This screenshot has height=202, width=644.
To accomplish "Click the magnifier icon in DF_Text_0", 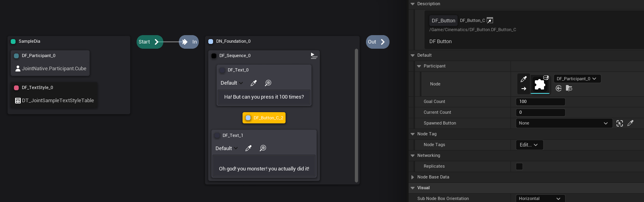I will click(x=268, y=83).
